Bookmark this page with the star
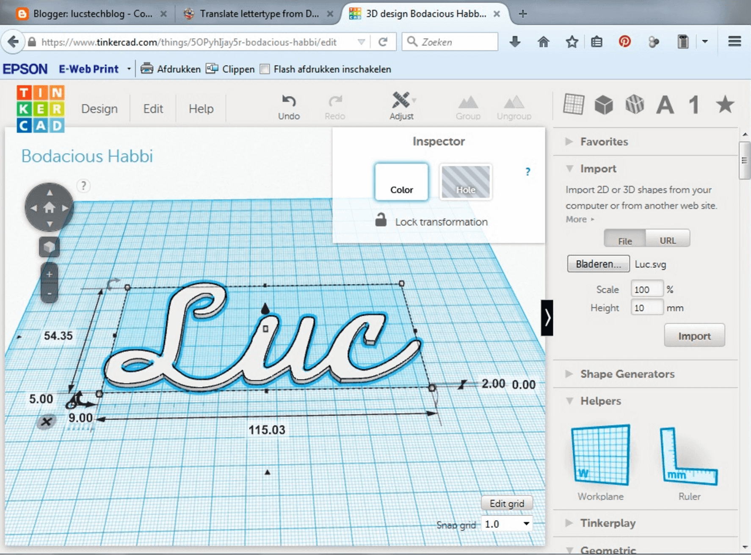The image size is (751, 560). pyautogui.click(x=572, y=41)
